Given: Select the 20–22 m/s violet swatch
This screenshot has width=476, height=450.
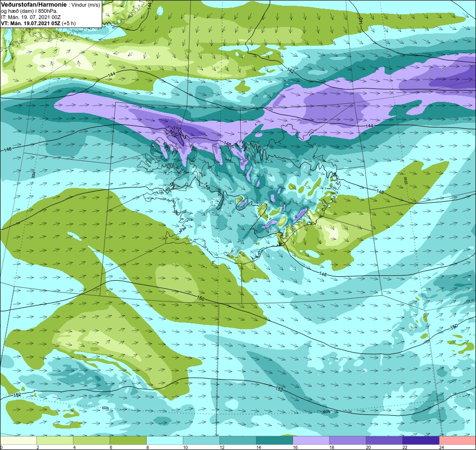Looking at the screenshot, I should (x=384, y=440).
